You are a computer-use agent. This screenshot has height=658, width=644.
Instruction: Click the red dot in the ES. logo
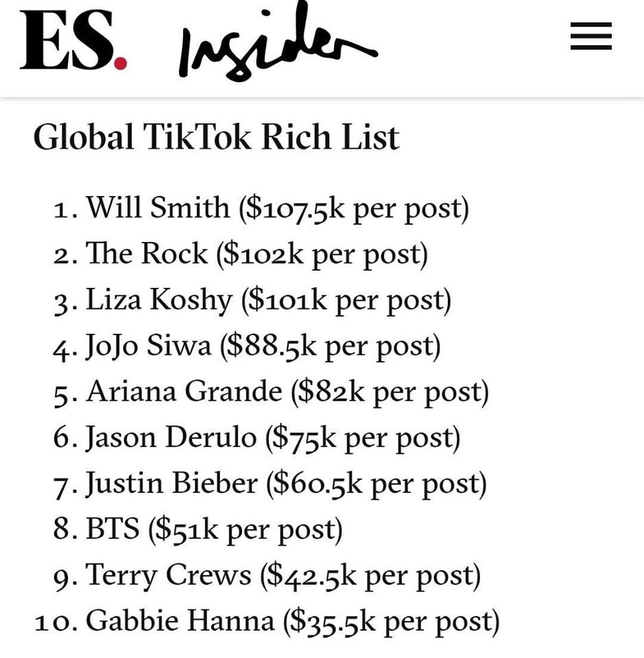120,62
